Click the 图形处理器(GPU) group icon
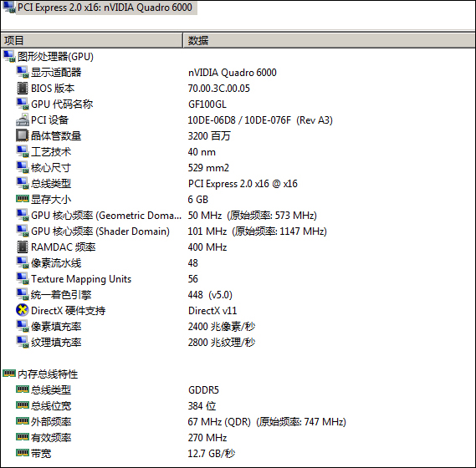Image resolution: width=476 pixels, height=468 pixels. tap(9, 57)
